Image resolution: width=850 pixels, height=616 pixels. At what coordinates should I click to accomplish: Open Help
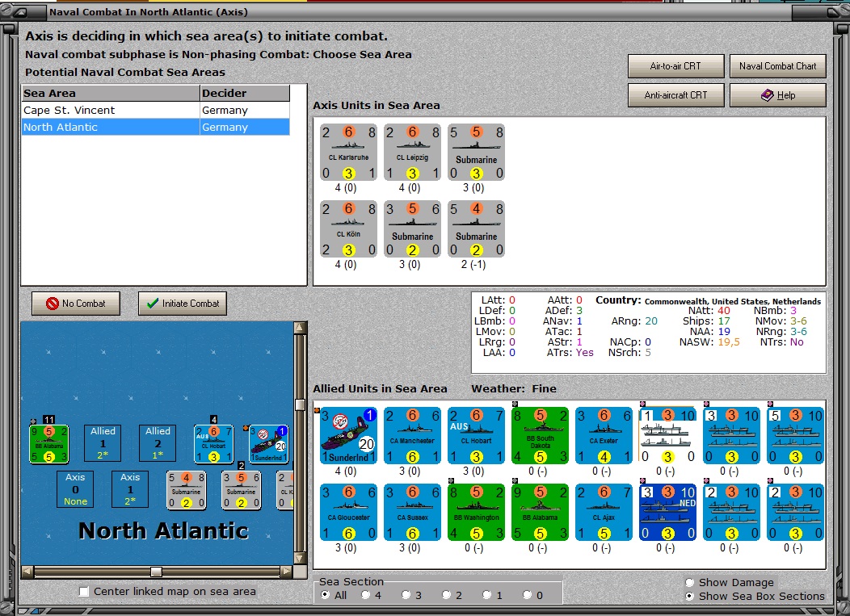778,95
